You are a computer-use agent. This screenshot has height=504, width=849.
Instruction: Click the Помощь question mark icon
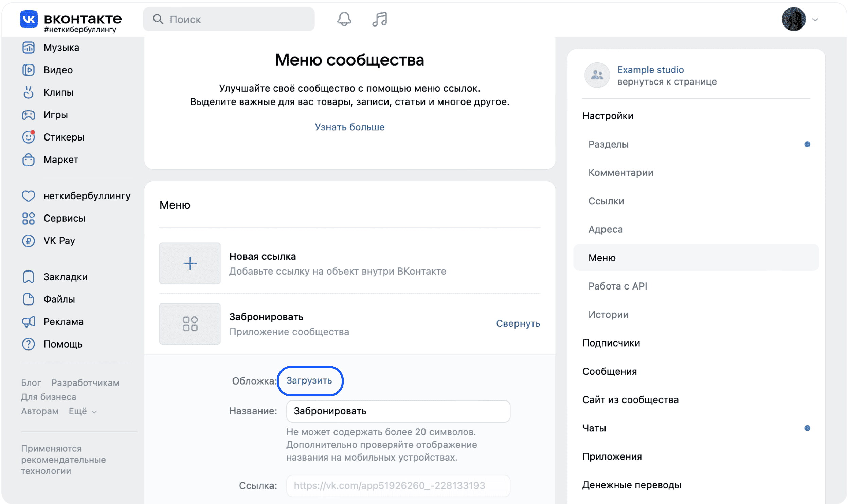pyautogui.click(x=29, y=344)
